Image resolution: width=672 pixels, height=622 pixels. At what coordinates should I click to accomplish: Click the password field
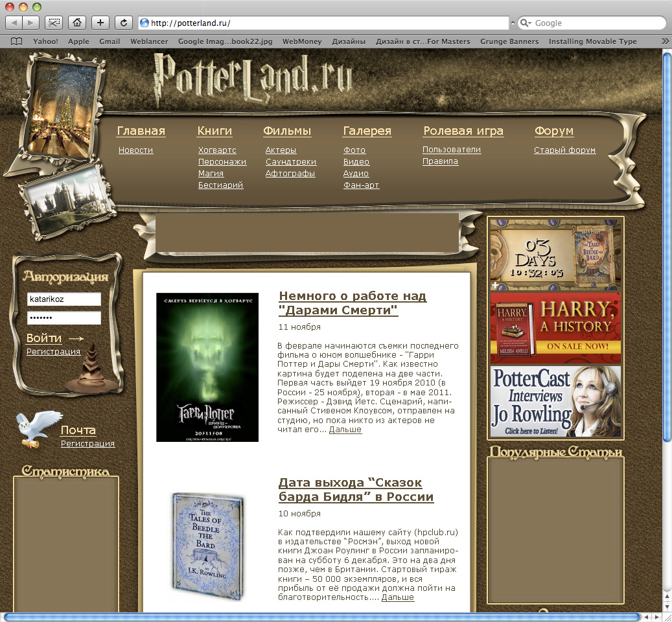tap(64, 318)
